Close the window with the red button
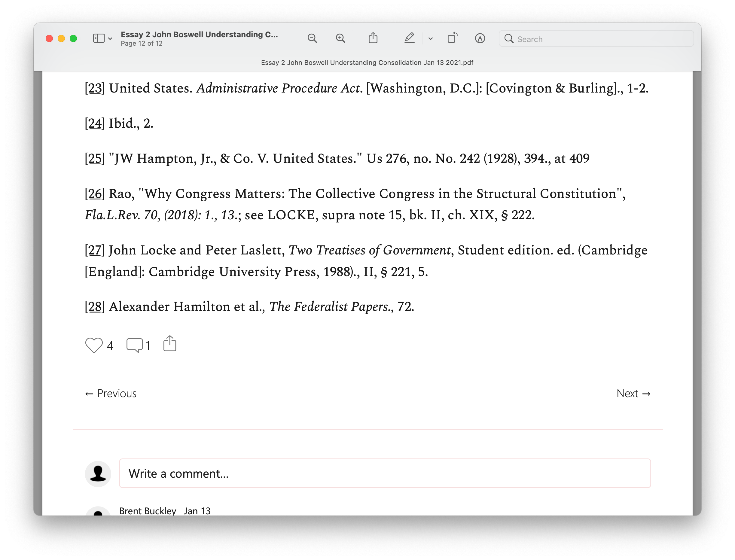 49,38
